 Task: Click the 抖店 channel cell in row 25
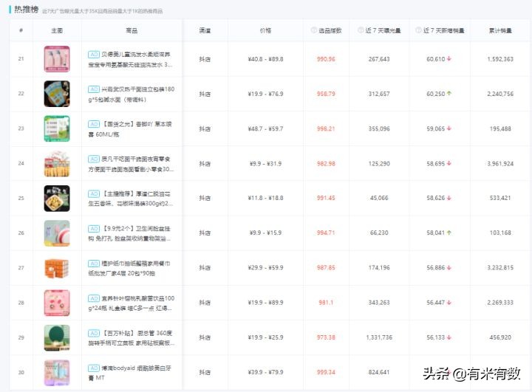click(x=205, y=198)
